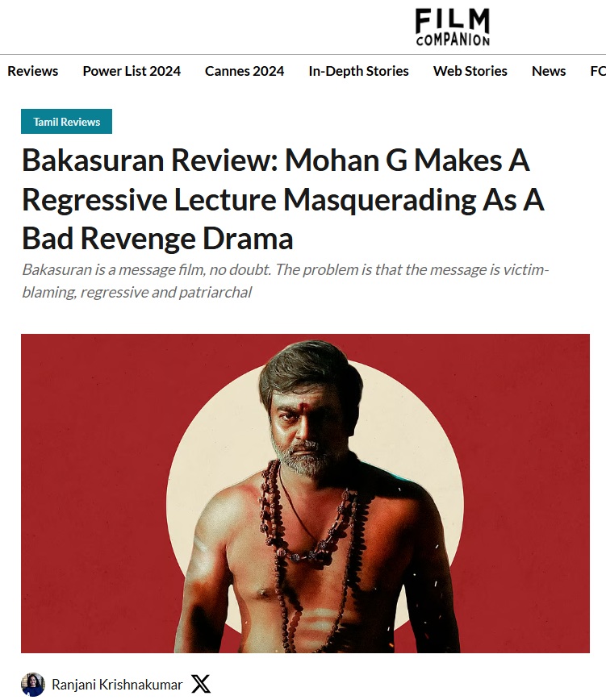Go to the Reviews section
The height and width of the screenshot is (700, 606).
[32, 71]
